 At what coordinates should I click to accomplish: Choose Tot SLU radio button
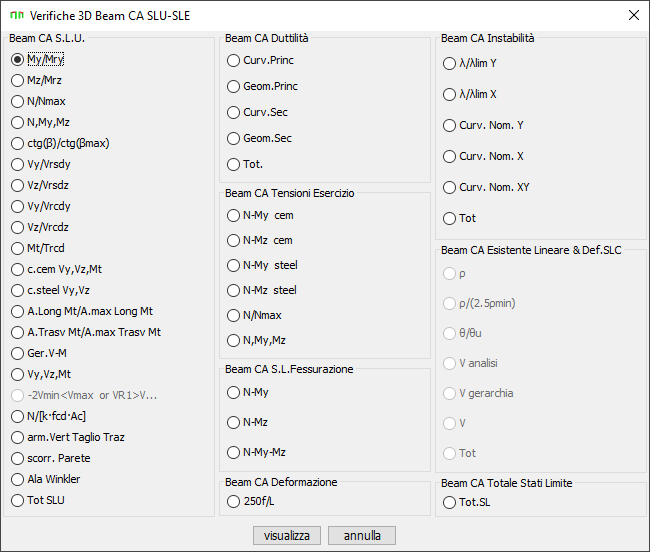pyautogui.click(x=38, y=501)
